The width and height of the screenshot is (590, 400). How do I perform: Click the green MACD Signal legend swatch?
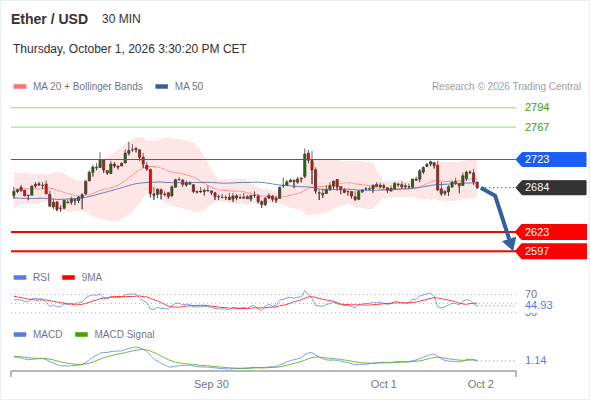click(81, 334)
